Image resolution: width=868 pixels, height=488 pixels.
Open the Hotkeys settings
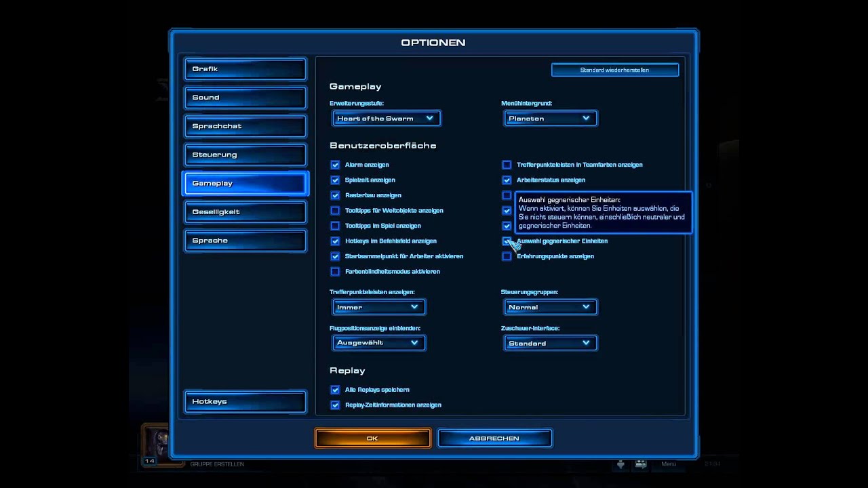coord(245,402)
